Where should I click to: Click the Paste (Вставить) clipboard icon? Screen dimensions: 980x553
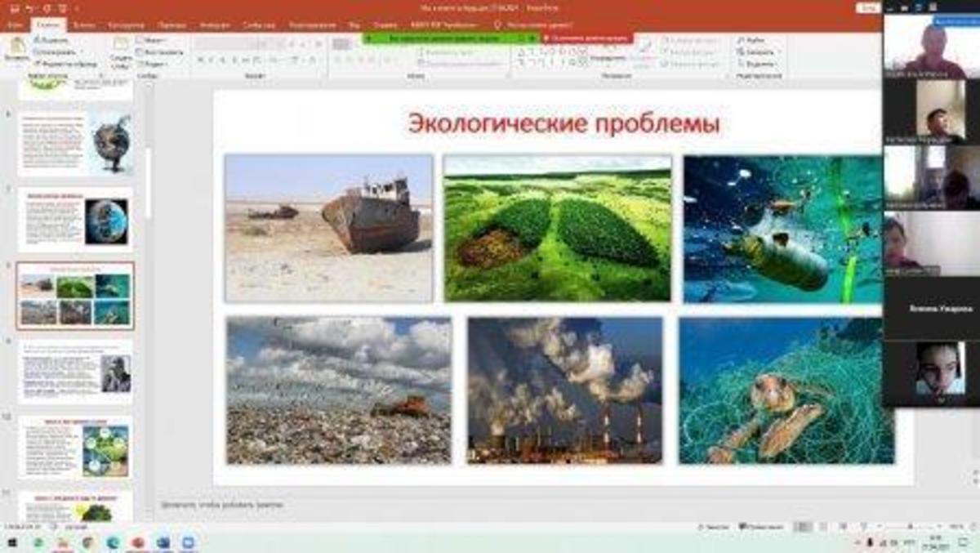tap(16, 49)
